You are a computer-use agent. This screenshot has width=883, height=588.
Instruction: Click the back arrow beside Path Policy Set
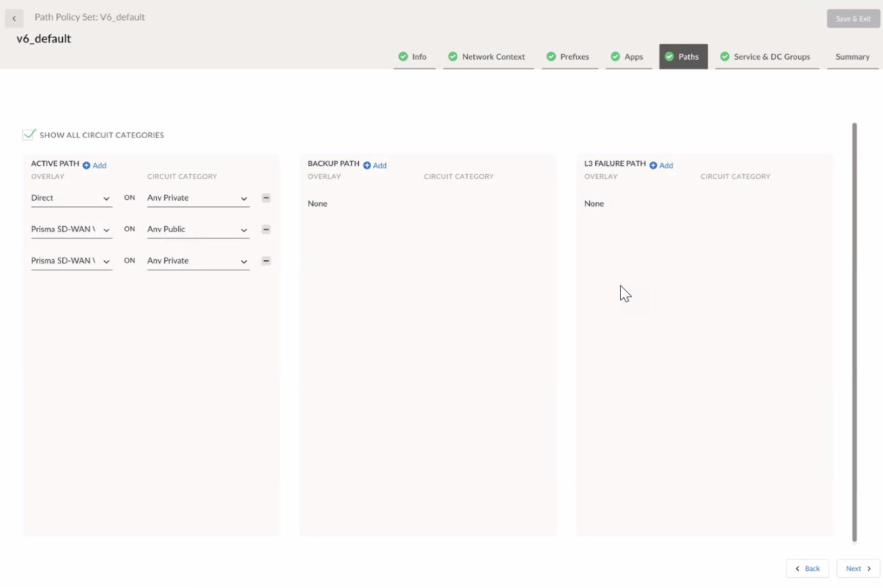tap(14, 18)
